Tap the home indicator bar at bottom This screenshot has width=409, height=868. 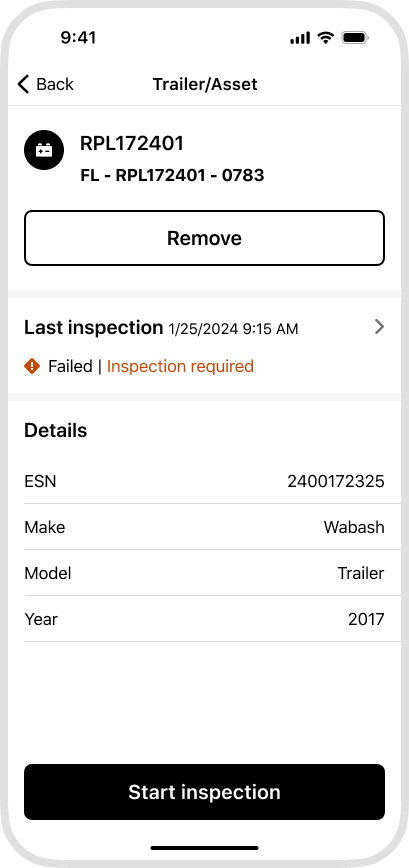click(204, 848)
